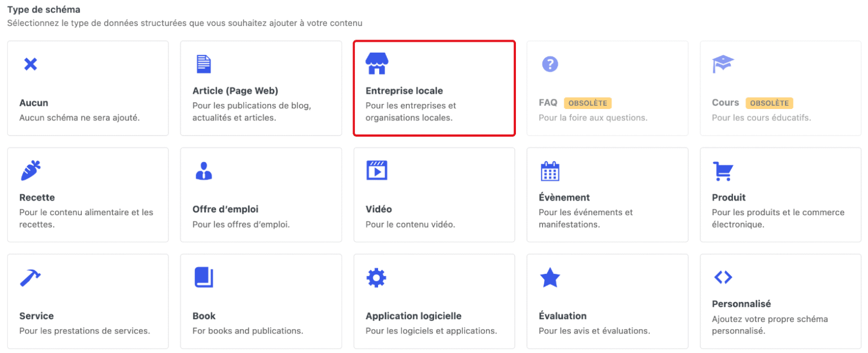The image size is (868, 353).
Task: Pick the Recette schema title
Action: point(37,198)
